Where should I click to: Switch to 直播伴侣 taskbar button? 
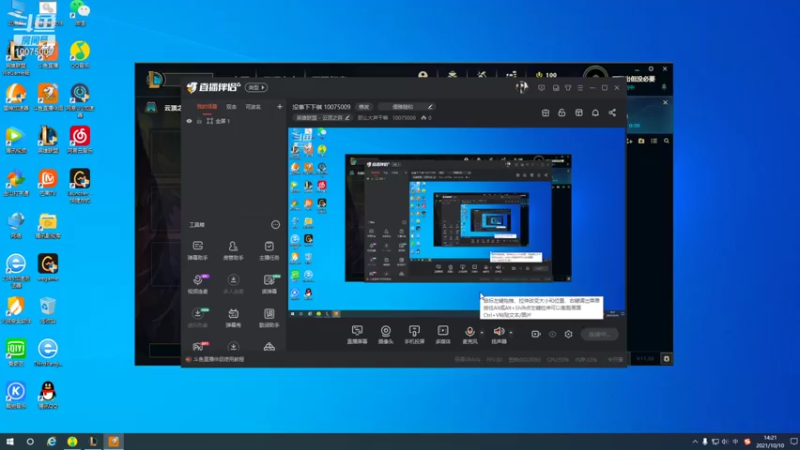[114, 442]
